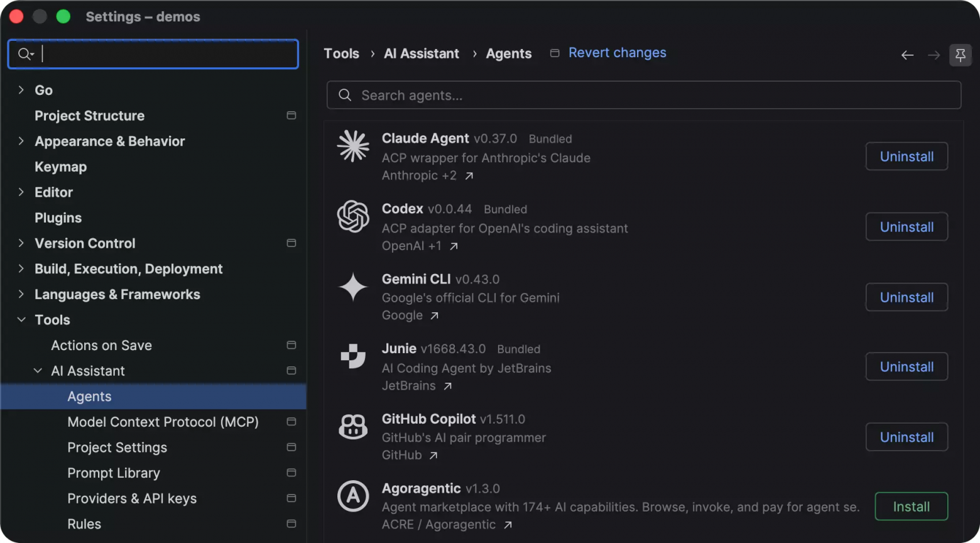Click the Claude Agent starburst icon
The width and height of the screenshot is (980, 543).
353,146
